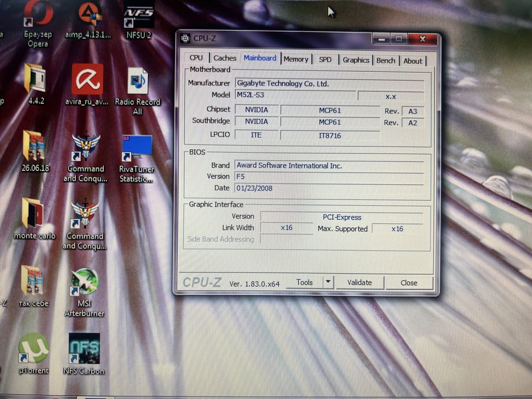Click the BIOS Date 01/23/2008 field
The width and height of the screenshot is (532, 399).
pos(329,188)
